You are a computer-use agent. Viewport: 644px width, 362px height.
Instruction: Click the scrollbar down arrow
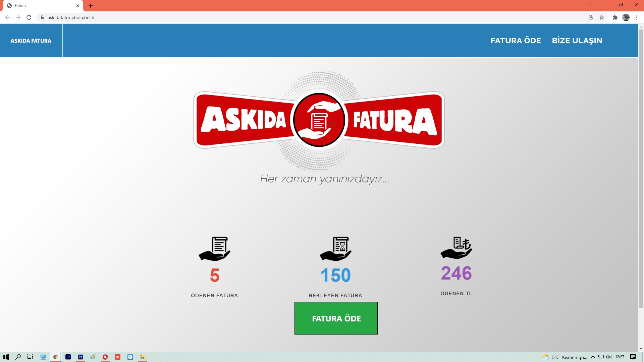tap(641, 349)
